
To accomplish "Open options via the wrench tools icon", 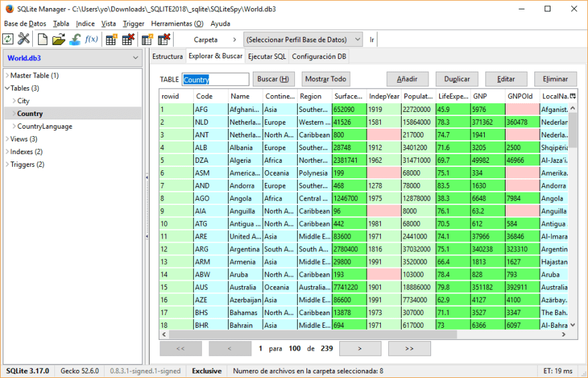I will (x=23, y=40).
